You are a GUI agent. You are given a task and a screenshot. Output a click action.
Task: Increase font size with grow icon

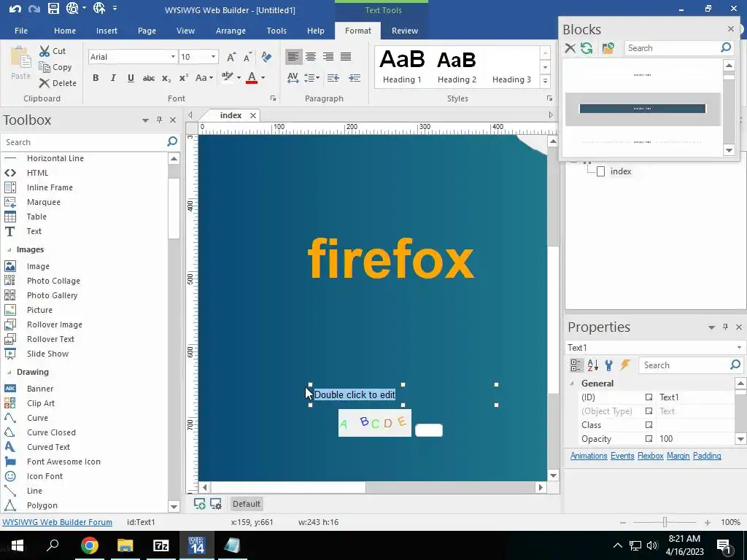click(231, 57)
